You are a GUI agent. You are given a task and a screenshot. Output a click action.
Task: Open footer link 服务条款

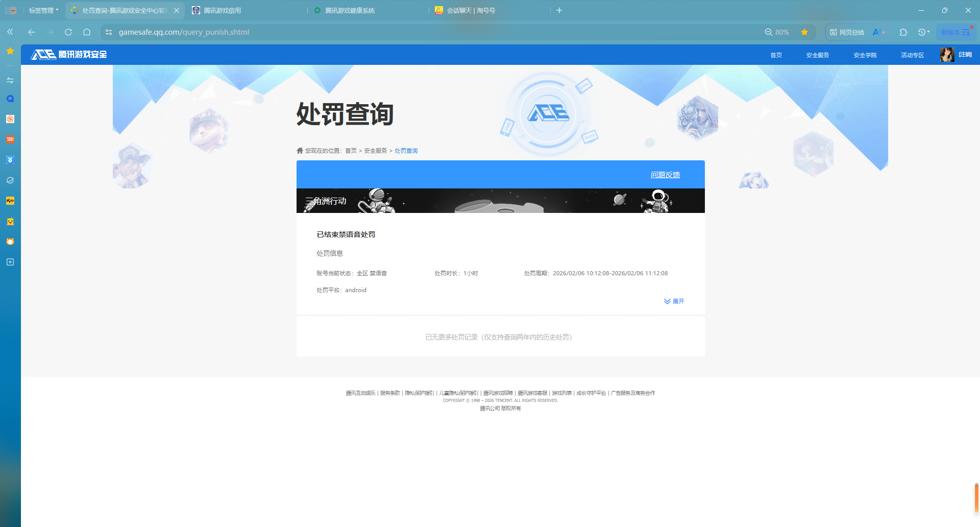coord(390,393)
